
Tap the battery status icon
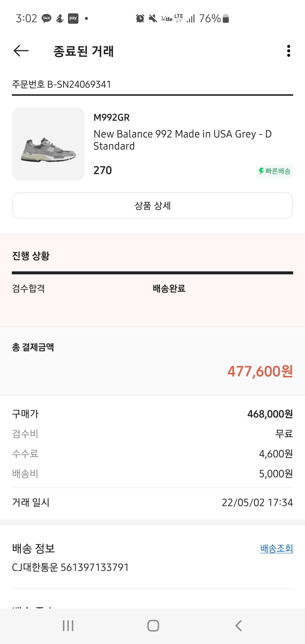point(226,18)
